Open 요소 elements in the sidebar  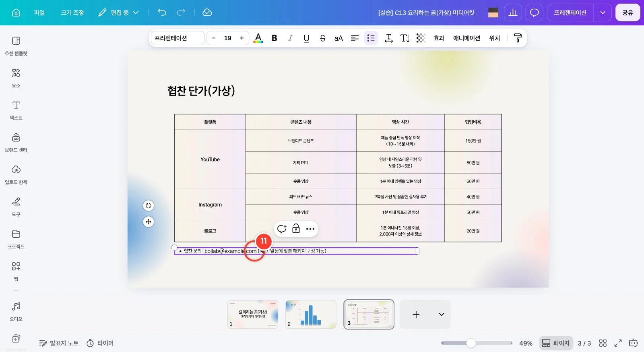point(16,78)
